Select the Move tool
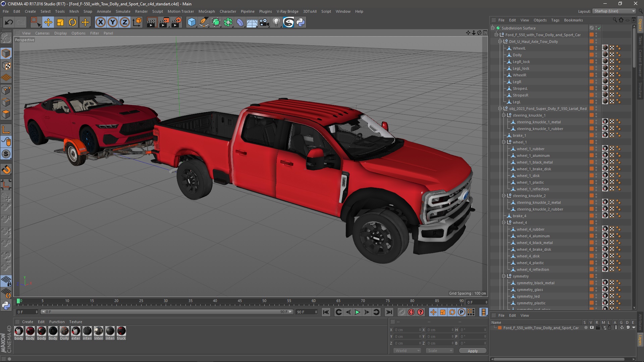This screenshot has height=362, width=644. (48, 22)
